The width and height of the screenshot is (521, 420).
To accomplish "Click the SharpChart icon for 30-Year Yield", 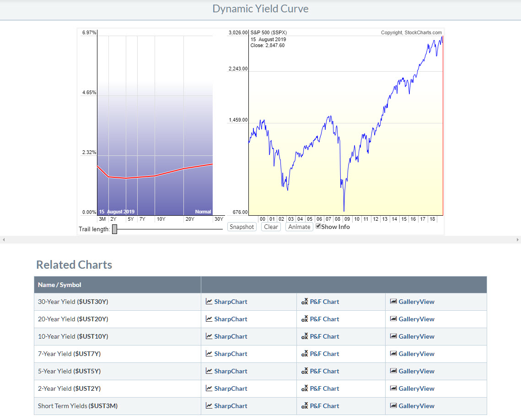I will click(209, 302).
